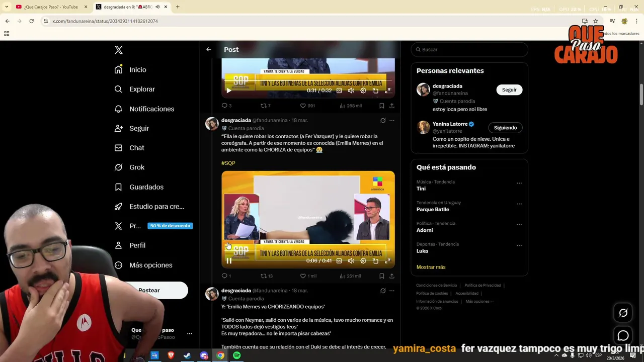Open more options for Adorni trend
Viewport: 644px width, 362px height.
coord(519,224)
